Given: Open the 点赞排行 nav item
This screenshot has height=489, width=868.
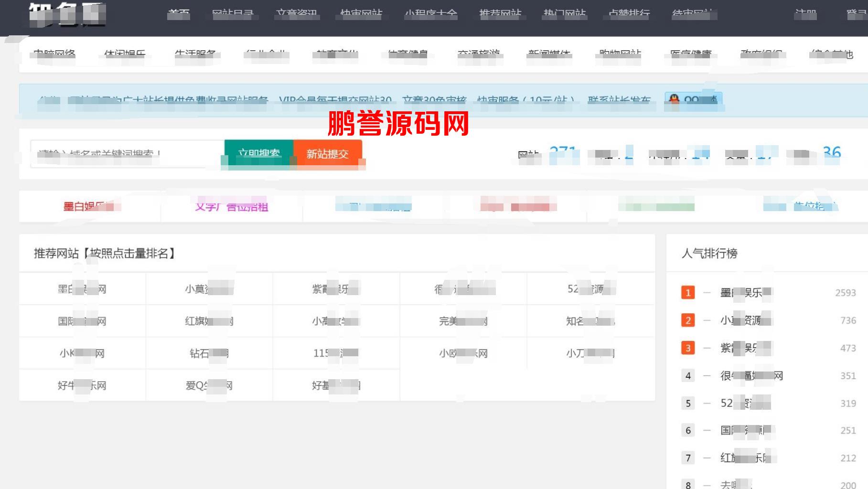Looking at the screenshot, I should pos(629,14).
